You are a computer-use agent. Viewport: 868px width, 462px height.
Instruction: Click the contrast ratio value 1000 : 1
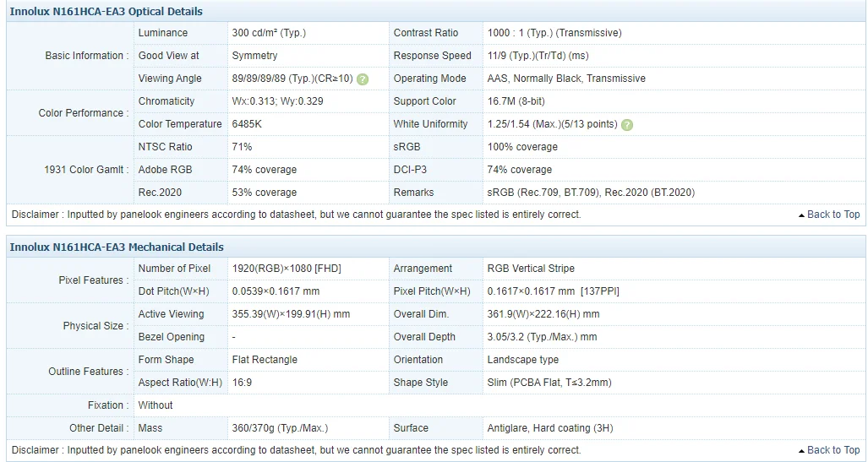coord(554,33)
